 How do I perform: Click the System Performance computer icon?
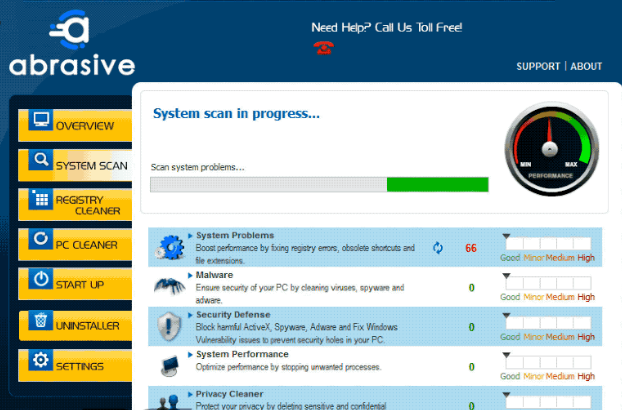[170, 366]
